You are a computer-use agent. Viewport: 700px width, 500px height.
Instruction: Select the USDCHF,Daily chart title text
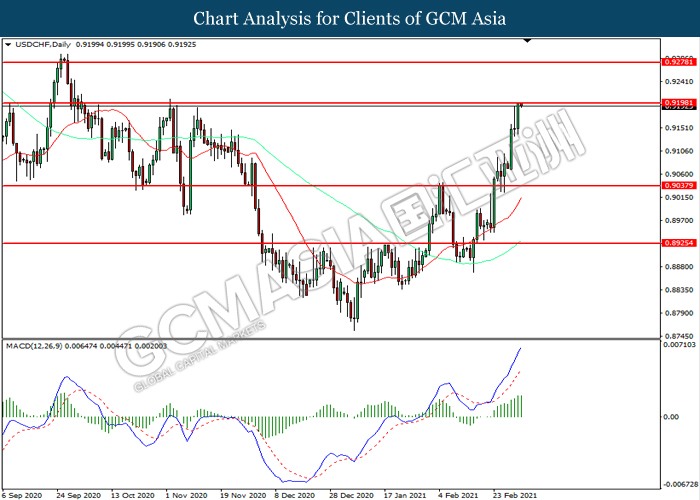click(x=43, y=45)
